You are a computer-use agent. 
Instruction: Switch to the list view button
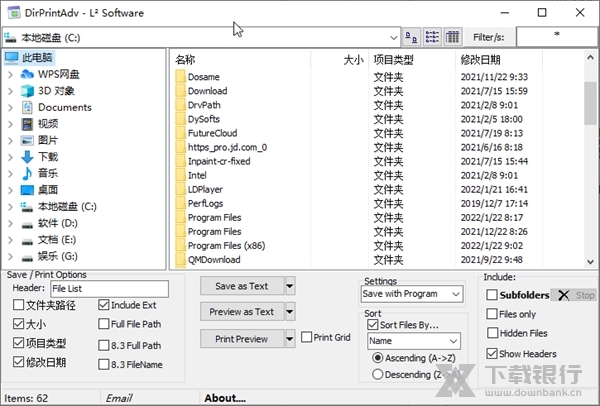pyautogui.click(x=432, y=37)
